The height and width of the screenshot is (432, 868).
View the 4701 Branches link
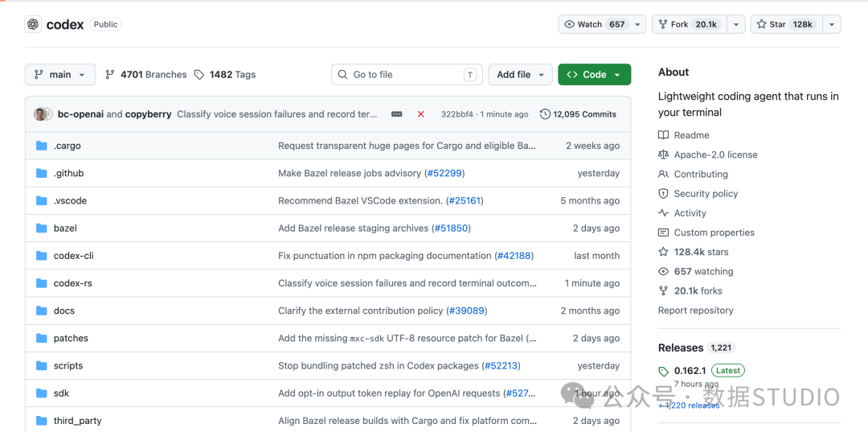tap(146, 74)
